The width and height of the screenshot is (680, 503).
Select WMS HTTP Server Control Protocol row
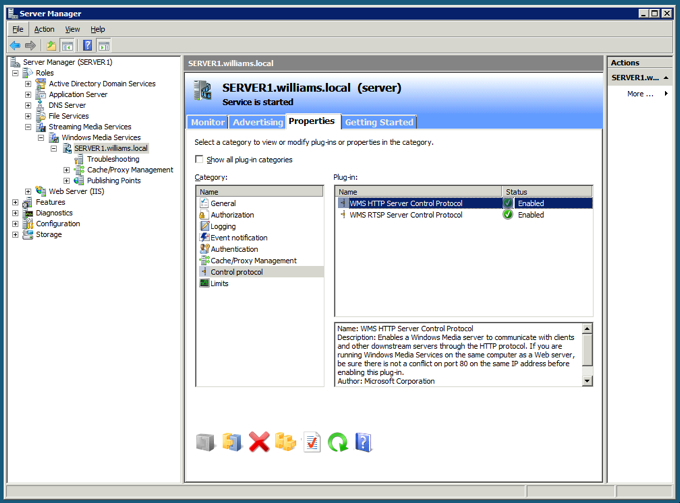(464, 203)
